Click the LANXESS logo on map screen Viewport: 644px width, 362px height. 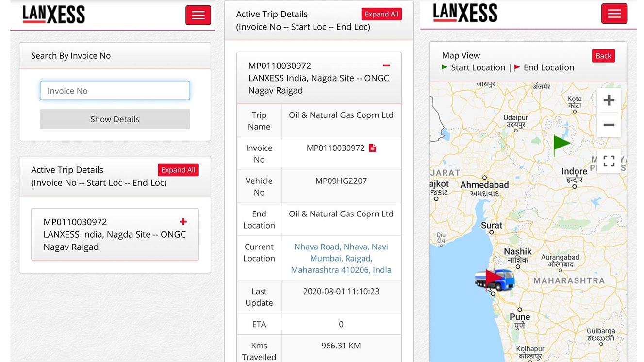pos(465,13)
